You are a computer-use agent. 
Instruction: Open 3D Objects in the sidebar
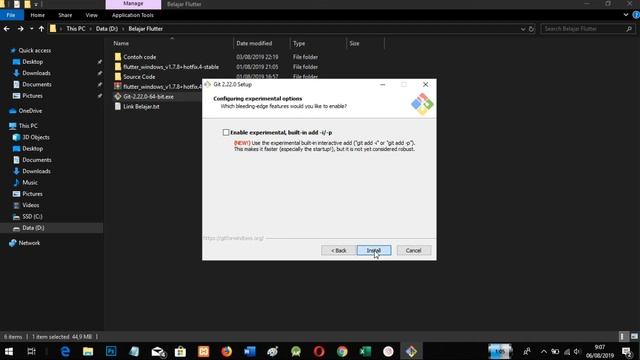tap(36, 138)
